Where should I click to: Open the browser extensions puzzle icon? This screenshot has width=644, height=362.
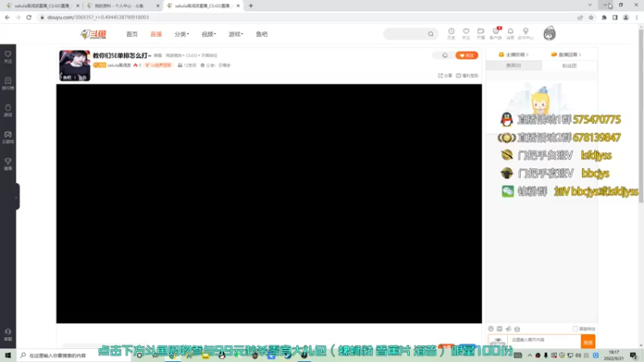(605, 17)
